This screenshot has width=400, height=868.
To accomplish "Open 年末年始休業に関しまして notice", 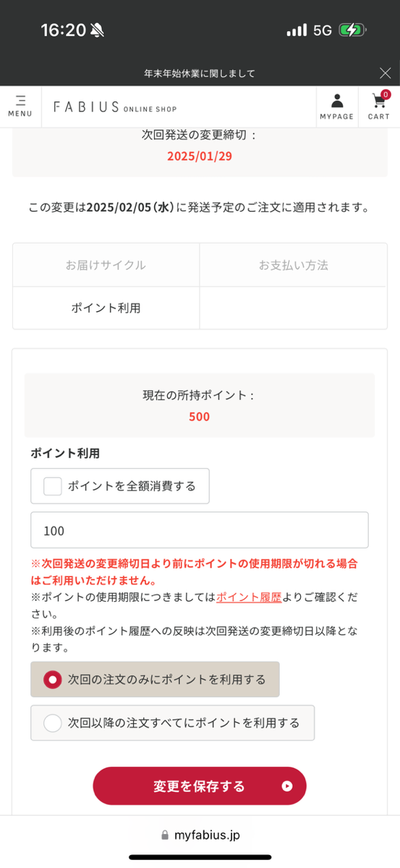I will tap(200, 73).
